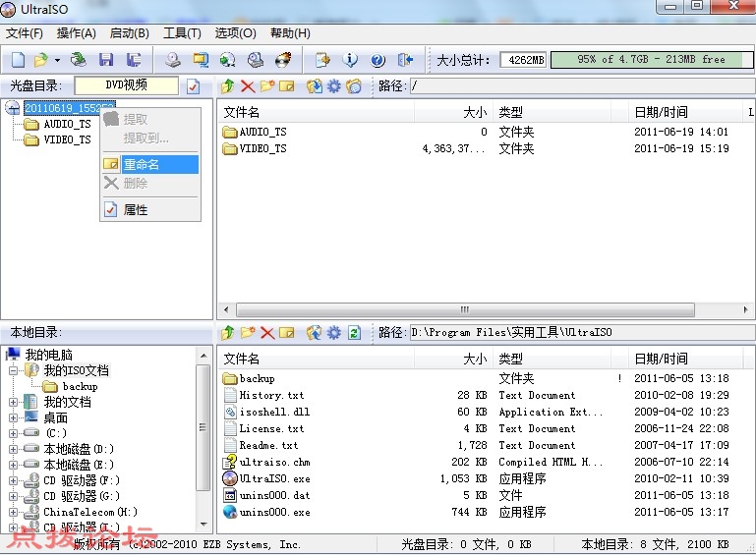
Task: Click the DVD视频 disc type field
Action: (x=126, y=85)
